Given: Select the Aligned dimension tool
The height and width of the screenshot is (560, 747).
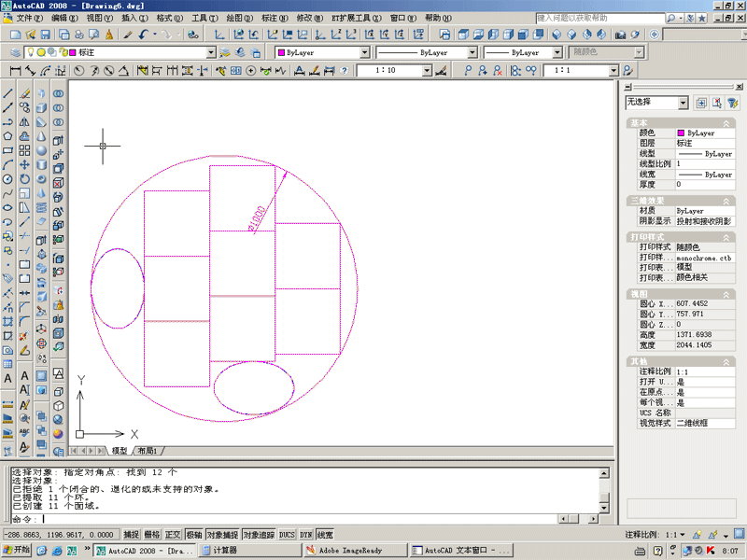Looking at the screenshot, I should (31, 71).
